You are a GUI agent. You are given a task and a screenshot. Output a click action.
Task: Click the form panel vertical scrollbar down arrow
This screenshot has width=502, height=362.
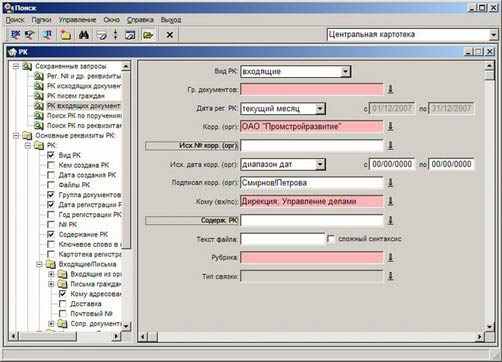click(489, 326)
